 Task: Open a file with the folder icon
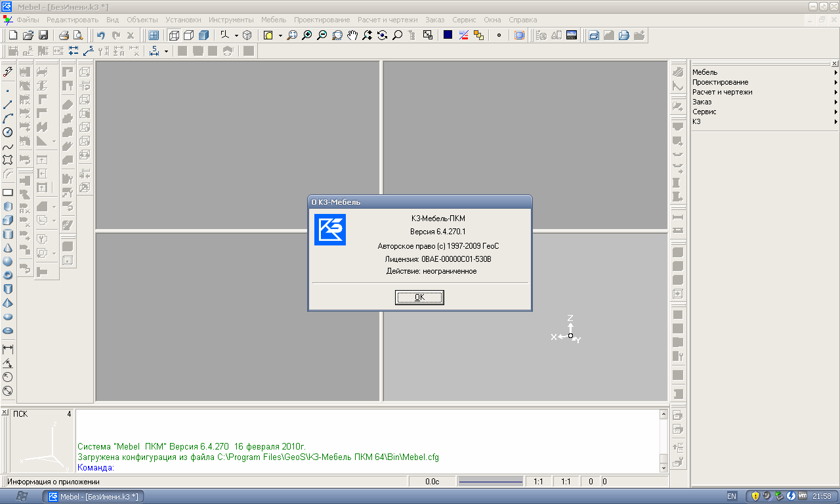[28, 35]
